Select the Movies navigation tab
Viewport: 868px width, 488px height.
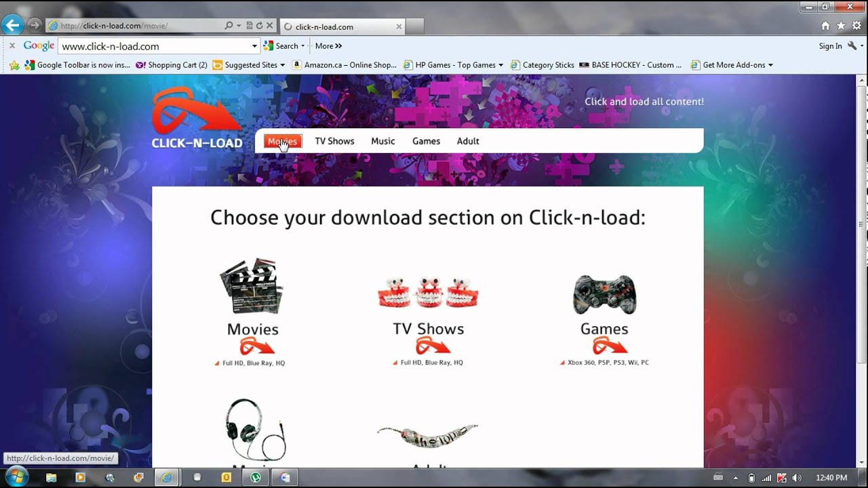pos(282,141)
